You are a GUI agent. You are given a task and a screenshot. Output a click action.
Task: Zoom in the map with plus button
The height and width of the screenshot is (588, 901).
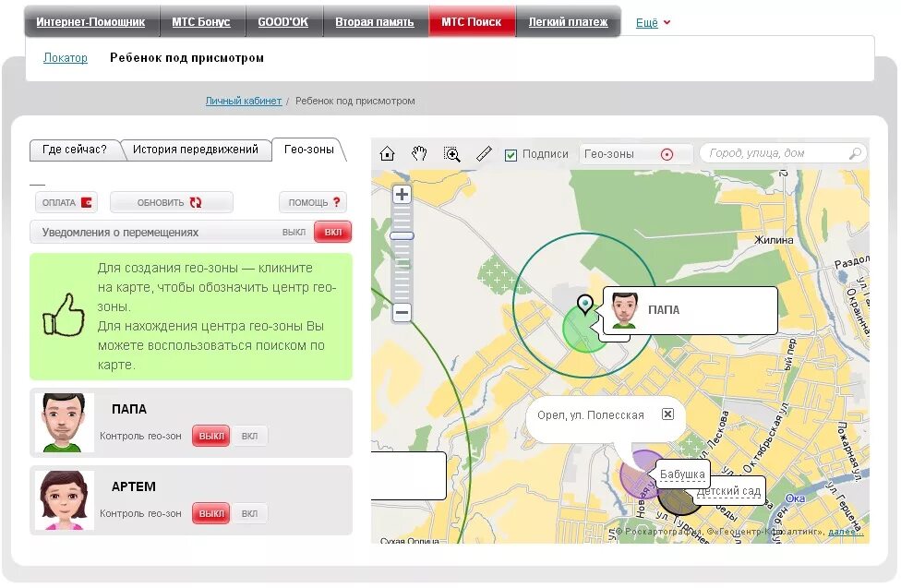pos(402,194)
